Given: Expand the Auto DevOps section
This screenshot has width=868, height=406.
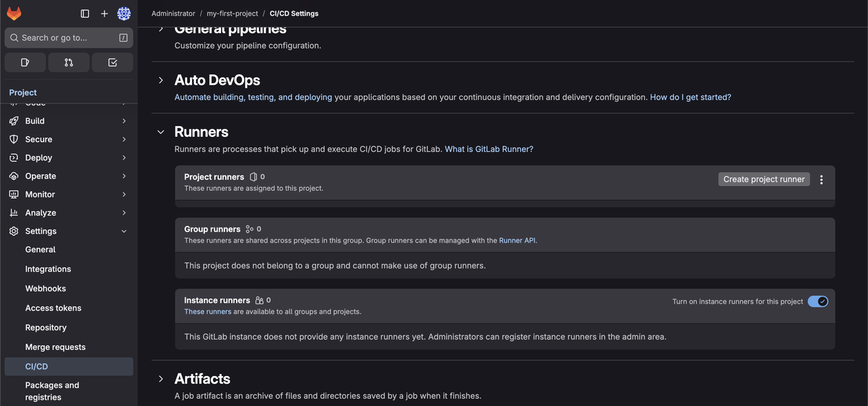Looking at the screenshot, I should pos(161,80).
